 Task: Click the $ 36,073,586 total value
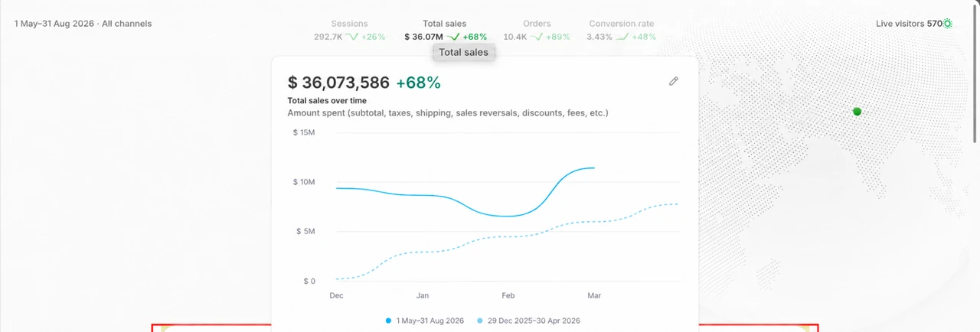coord(338,83)
